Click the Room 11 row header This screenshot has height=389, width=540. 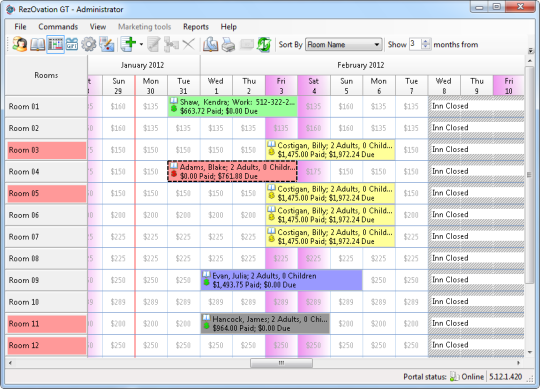click(46, 324)
